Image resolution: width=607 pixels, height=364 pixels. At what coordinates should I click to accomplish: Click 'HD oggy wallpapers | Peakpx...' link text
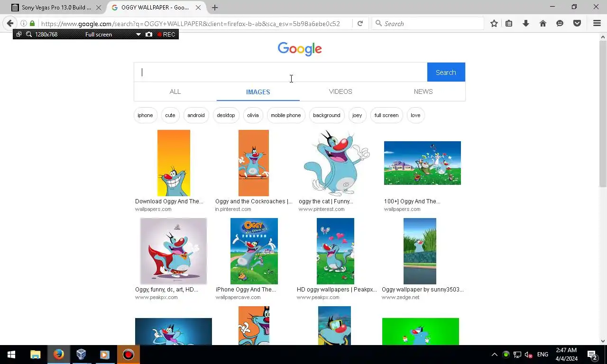[x=337, y=290]
